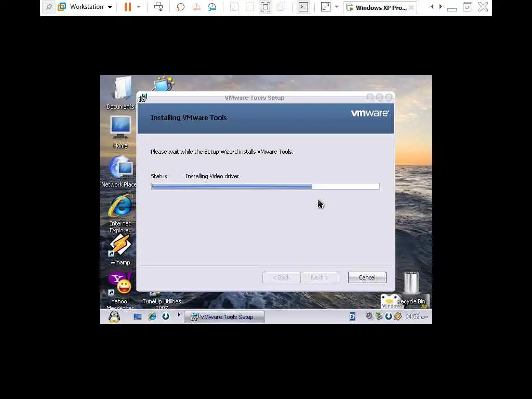Click Show Desktop quick launch icon
This screenshot has height=399, width=532.
[x=137, y=316]
